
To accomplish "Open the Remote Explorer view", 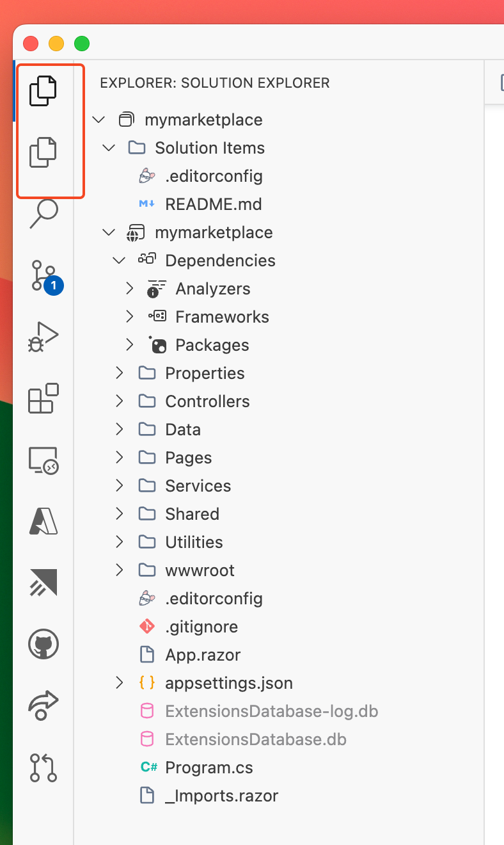I will pos(43,460).
